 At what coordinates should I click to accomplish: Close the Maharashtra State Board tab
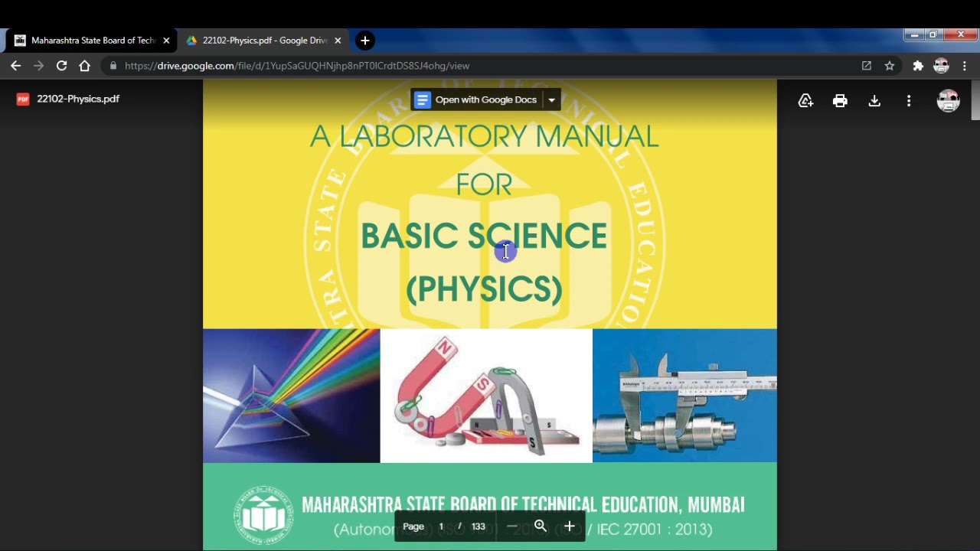(x=166, y=41)
